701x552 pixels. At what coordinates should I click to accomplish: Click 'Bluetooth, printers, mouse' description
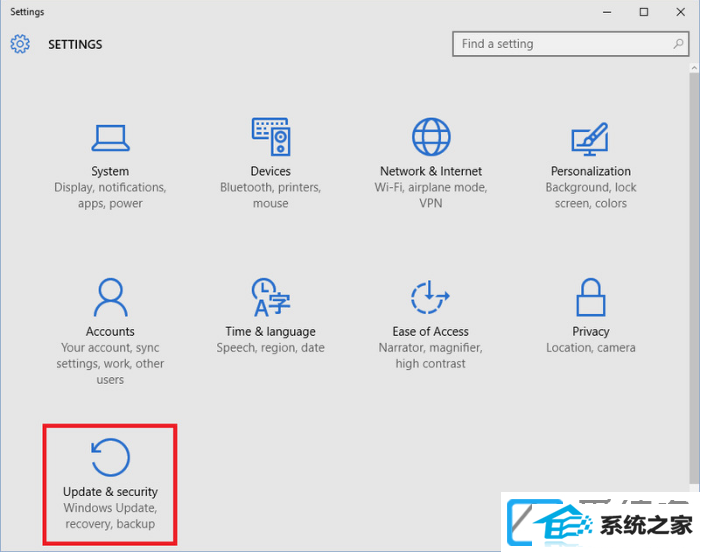270,195
